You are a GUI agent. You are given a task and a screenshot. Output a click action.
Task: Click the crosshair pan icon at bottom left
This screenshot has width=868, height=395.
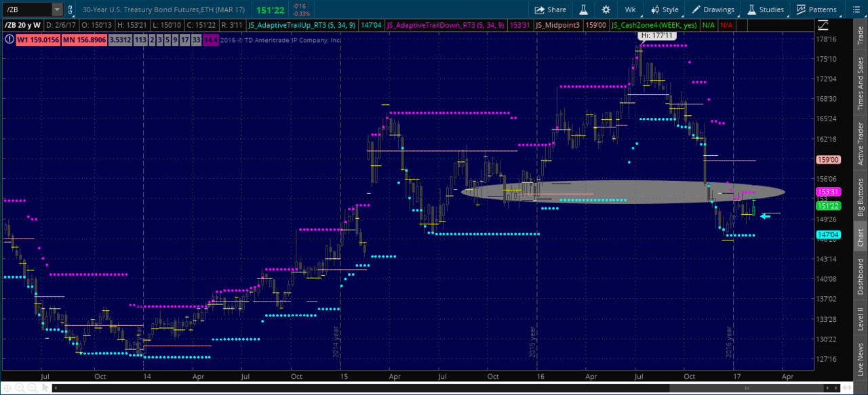tap(7, 388)
